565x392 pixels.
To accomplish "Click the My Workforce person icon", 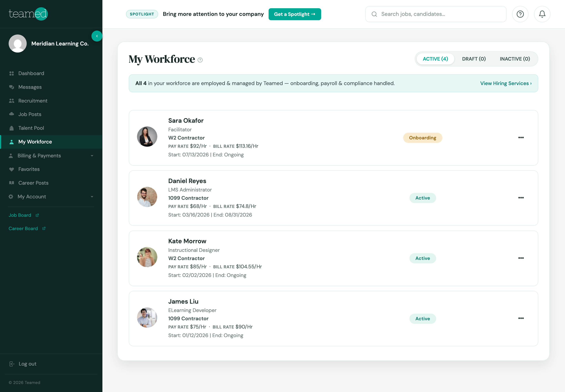I will pos(12,142).
